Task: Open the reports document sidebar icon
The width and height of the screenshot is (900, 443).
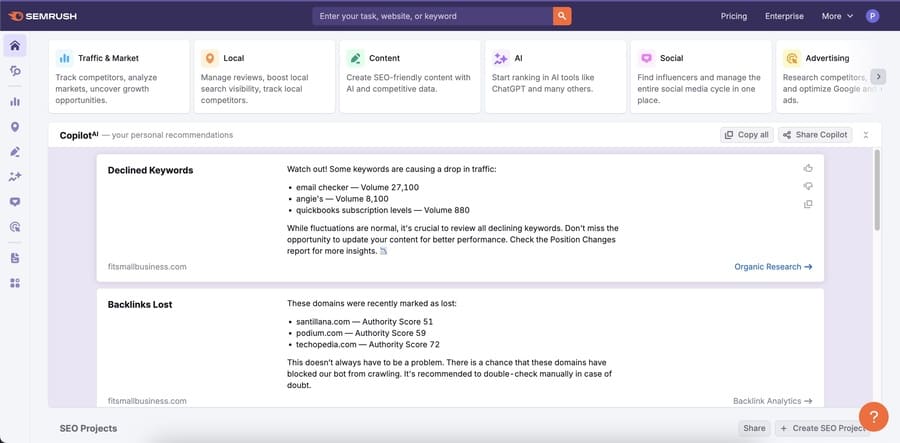Action: pyautogui.click(x=15, y=258)
